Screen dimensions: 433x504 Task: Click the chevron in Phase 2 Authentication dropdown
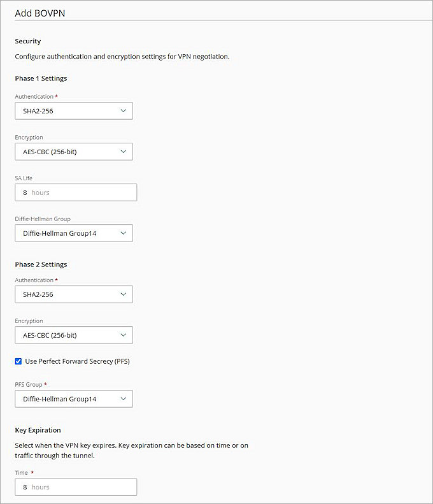(123, 294)
